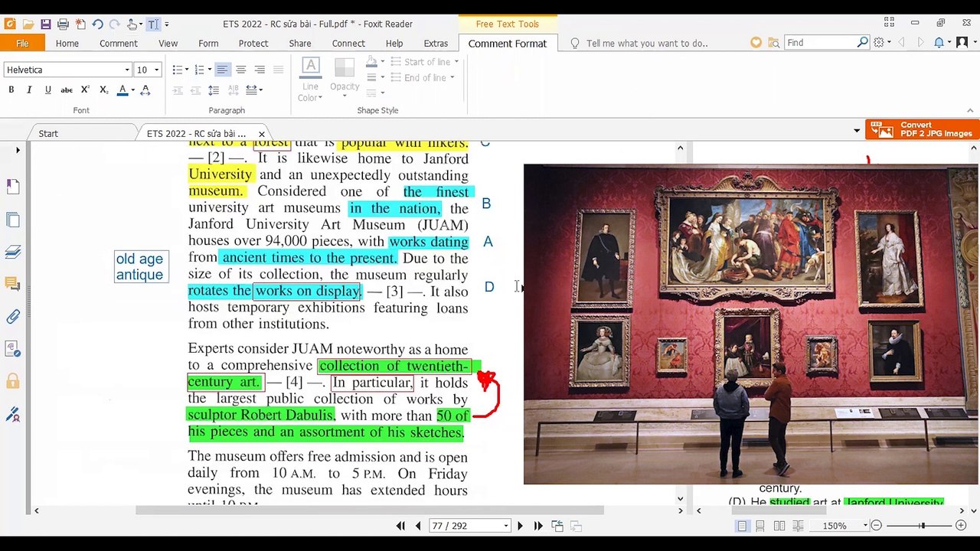Viewport: 980px width, 551px height.
Task: Click the advanced folder search icon
Action: [x=774, y=43]
